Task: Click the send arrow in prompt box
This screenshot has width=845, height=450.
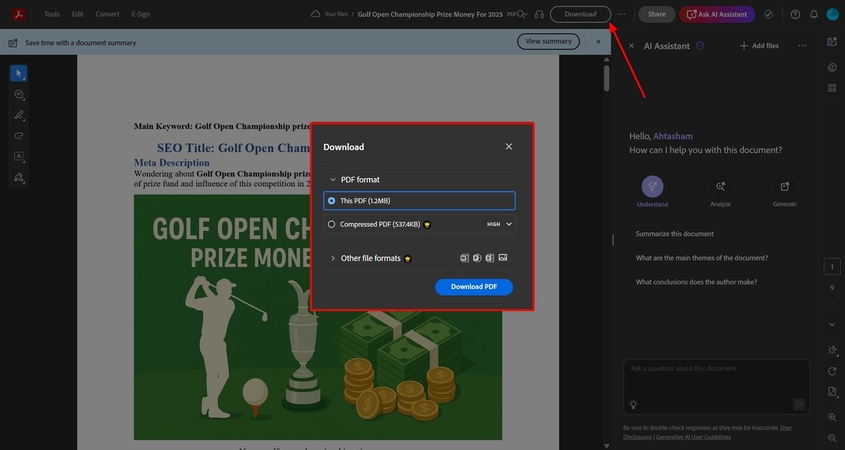Action: tap(799, 405)
